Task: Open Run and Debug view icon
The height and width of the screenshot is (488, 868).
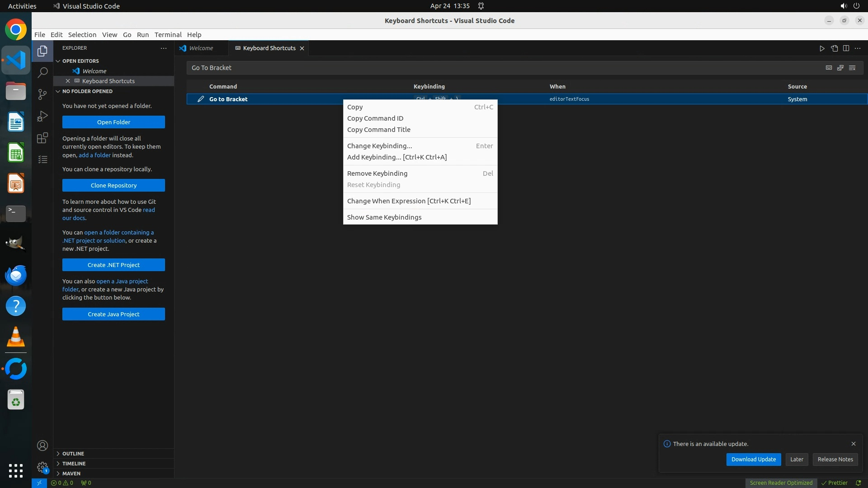Action: coord(42,116)
